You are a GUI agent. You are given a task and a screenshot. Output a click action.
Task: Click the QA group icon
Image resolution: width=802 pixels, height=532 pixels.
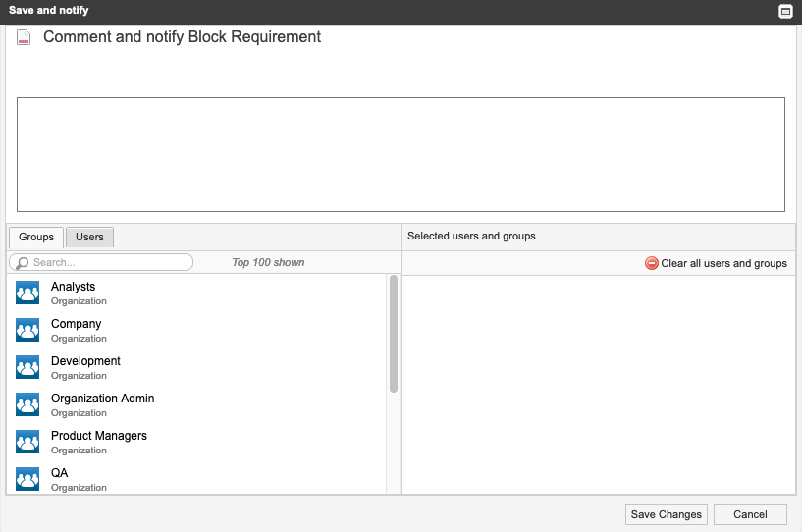pyautogui.click(x=27, y=478)
